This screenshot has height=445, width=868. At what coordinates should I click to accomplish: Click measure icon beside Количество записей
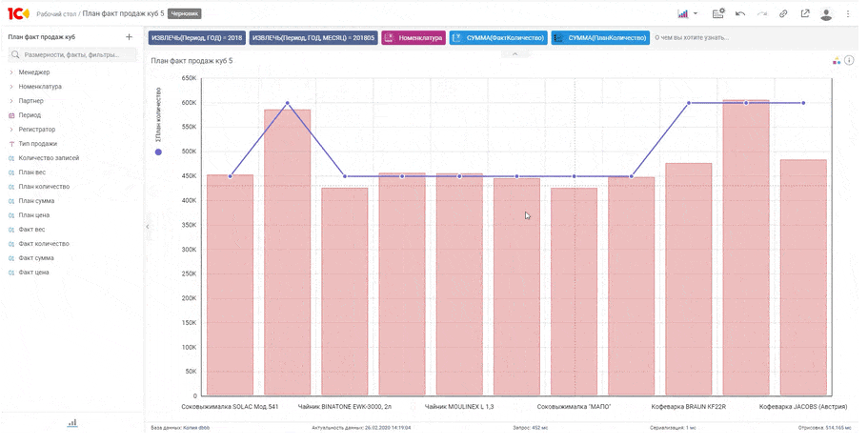(11, 158)
